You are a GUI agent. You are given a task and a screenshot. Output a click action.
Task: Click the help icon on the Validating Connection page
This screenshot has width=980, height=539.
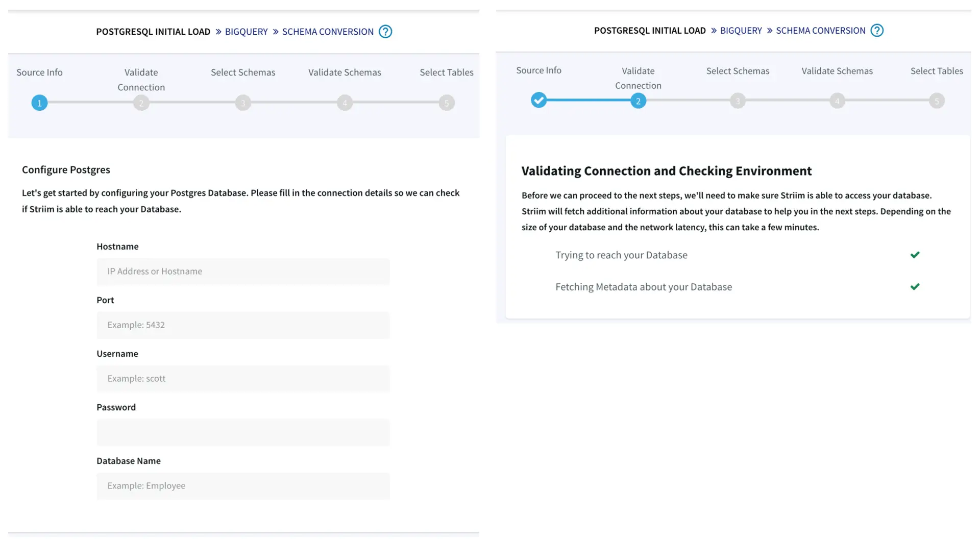click(x=876, y=31)
